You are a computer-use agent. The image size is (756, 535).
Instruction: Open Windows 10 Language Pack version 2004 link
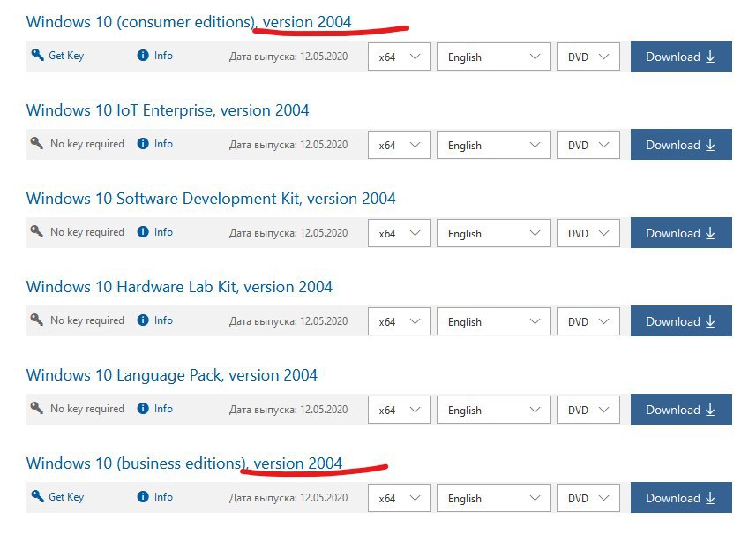point(172,375)
